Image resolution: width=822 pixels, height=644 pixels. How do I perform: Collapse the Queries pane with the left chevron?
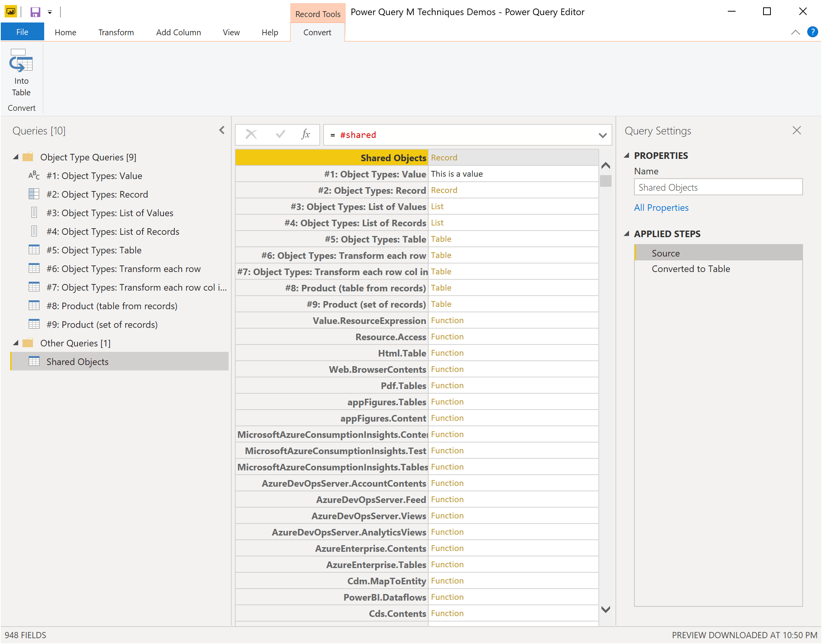point(221,130)
